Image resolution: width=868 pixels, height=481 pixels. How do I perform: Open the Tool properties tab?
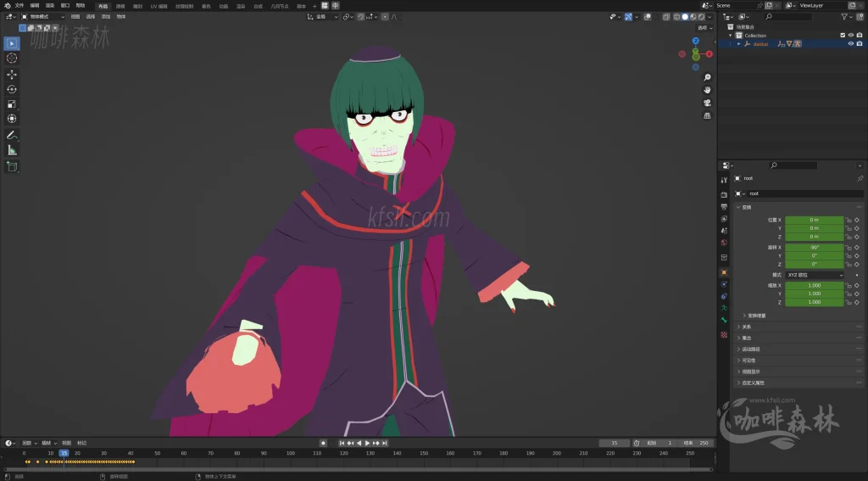(x=724, y=180)
